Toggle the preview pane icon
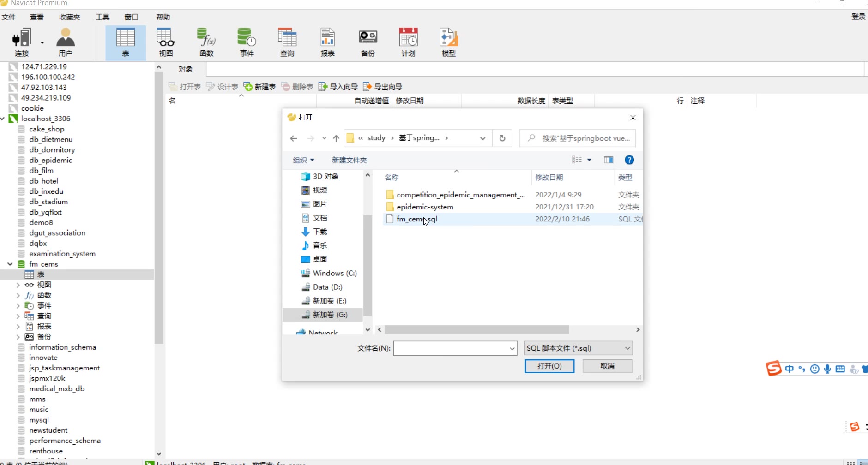Image resolution: width=868 pixels, height=465 pixels. click(609, 160)
